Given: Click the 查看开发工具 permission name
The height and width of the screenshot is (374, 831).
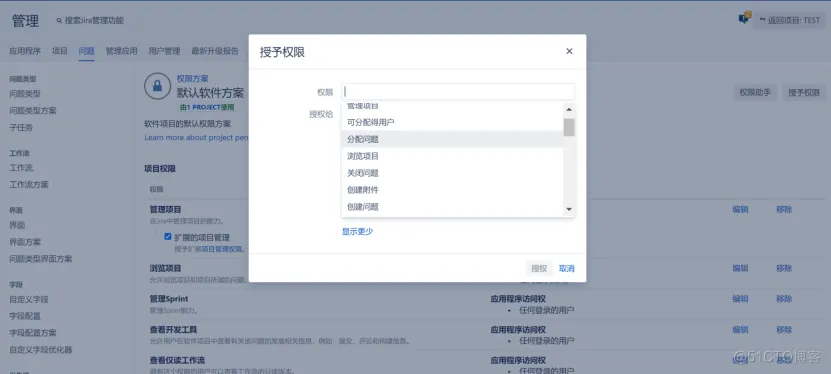Looking at the screenshot, I should (173, 330).
